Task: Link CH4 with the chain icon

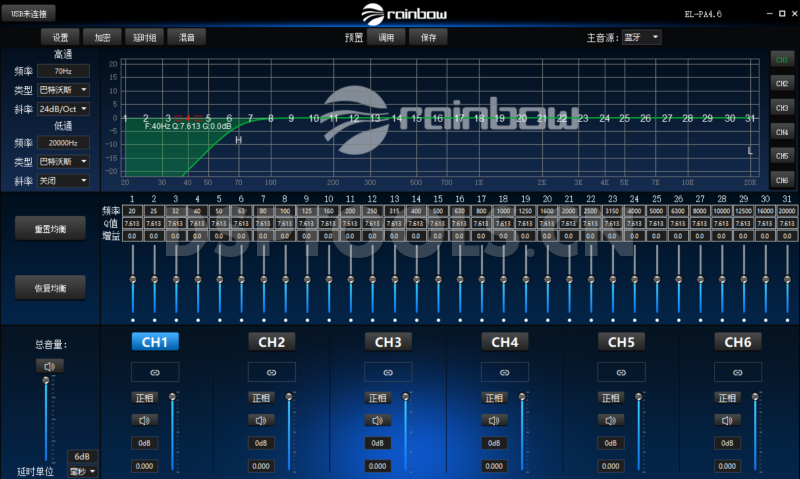Action: 505,372
